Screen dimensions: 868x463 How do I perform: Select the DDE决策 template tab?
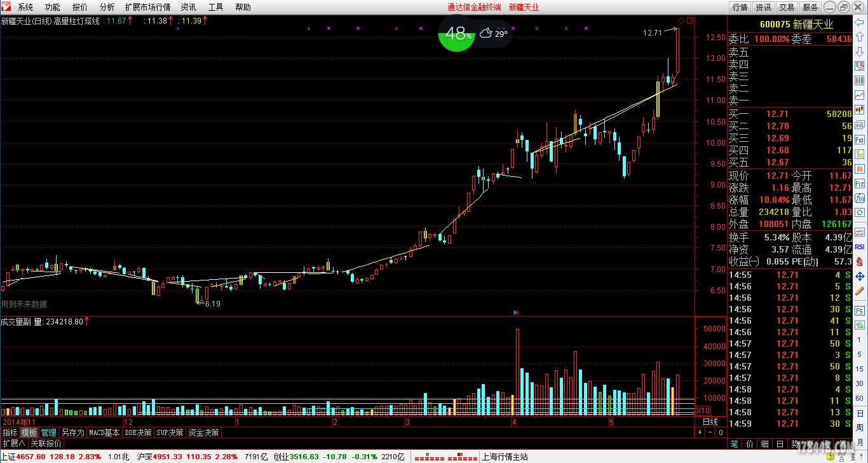point(138,432)
